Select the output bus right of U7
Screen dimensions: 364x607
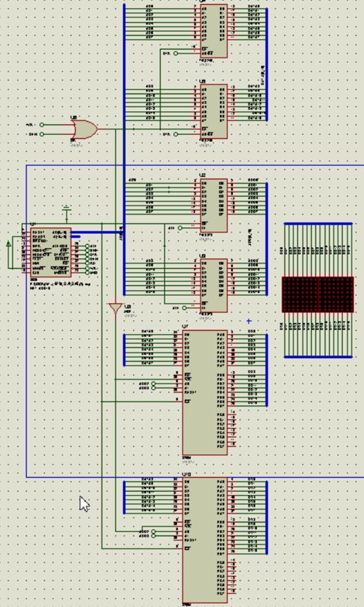click(267, 369)
